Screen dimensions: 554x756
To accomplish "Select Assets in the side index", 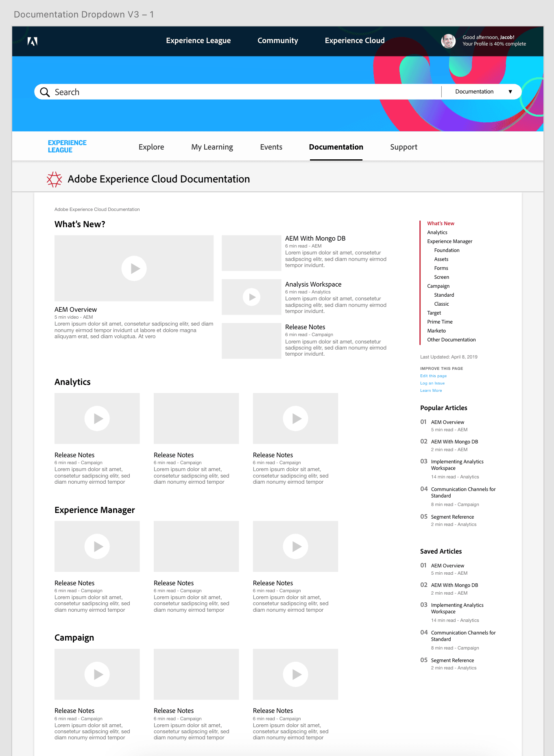I will point(441,259).
